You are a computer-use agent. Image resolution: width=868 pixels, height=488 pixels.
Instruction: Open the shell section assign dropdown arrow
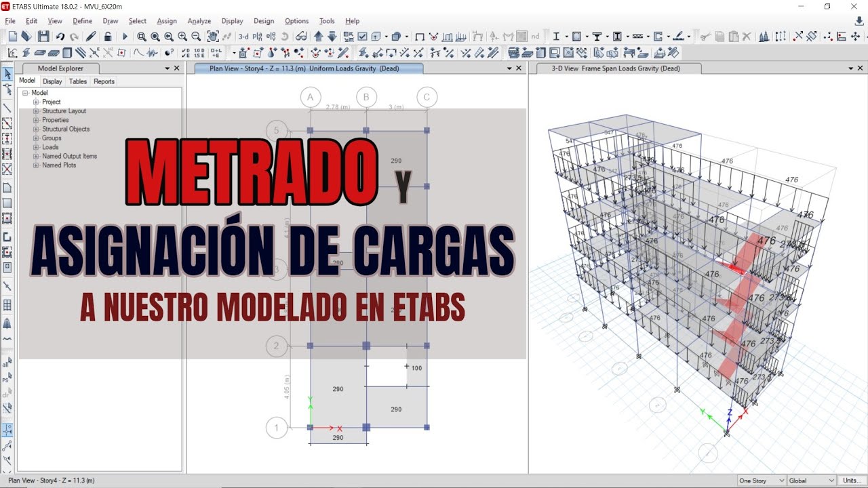tap(587, 36)
